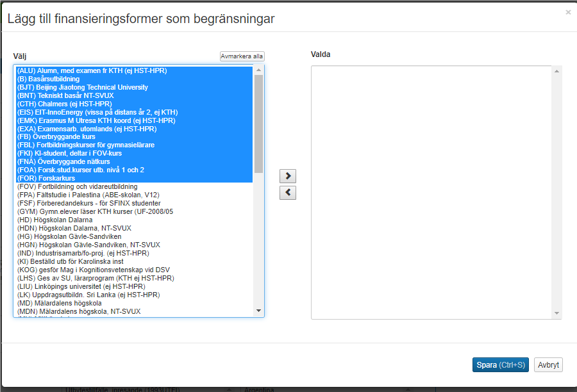Select (MD) Mälardalens högskola option
The image size is (577, 392).
pyautogui.click(x=59, y=303)
